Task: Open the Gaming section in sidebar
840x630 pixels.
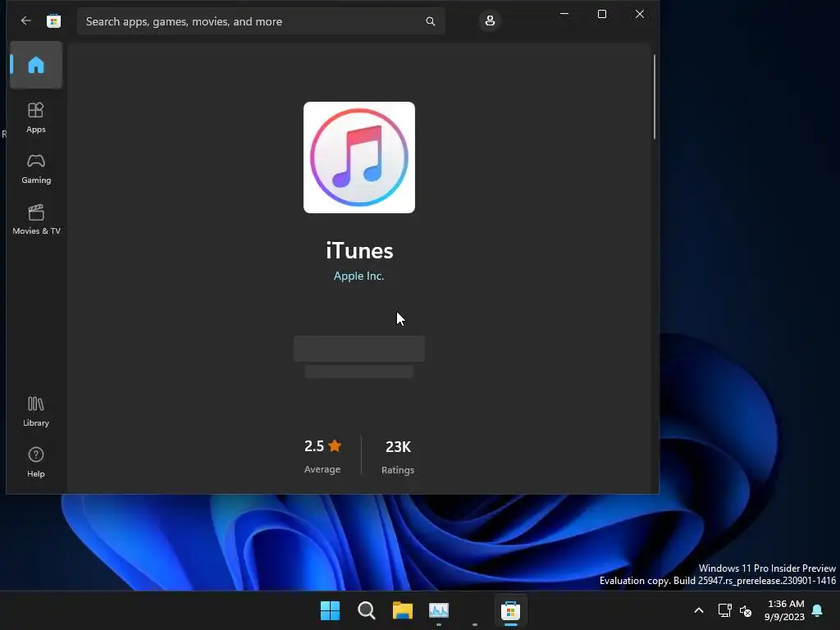Action: (36, 169)
